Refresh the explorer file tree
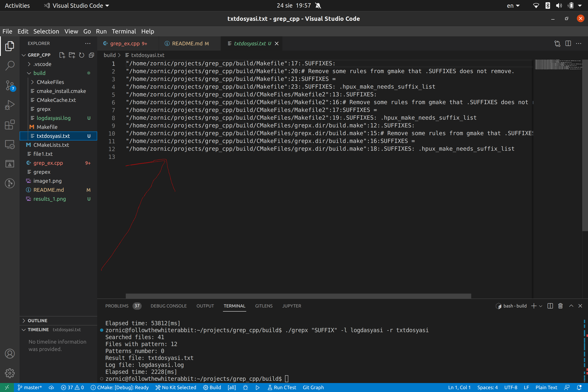 click(x=81, y=55)
